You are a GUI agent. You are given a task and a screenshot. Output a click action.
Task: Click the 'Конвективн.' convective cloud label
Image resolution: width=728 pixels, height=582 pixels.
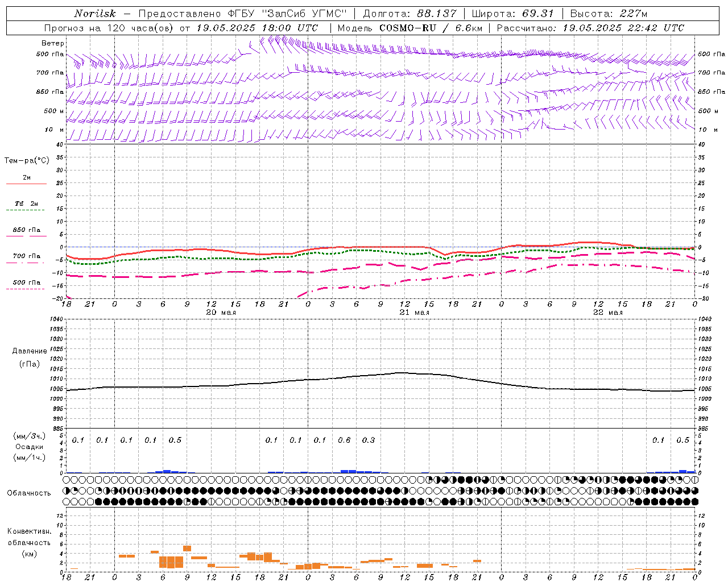pos(30,531)
